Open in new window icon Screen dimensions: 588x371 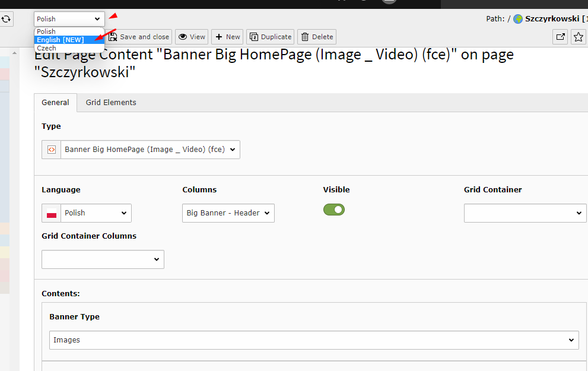point(560,37)
